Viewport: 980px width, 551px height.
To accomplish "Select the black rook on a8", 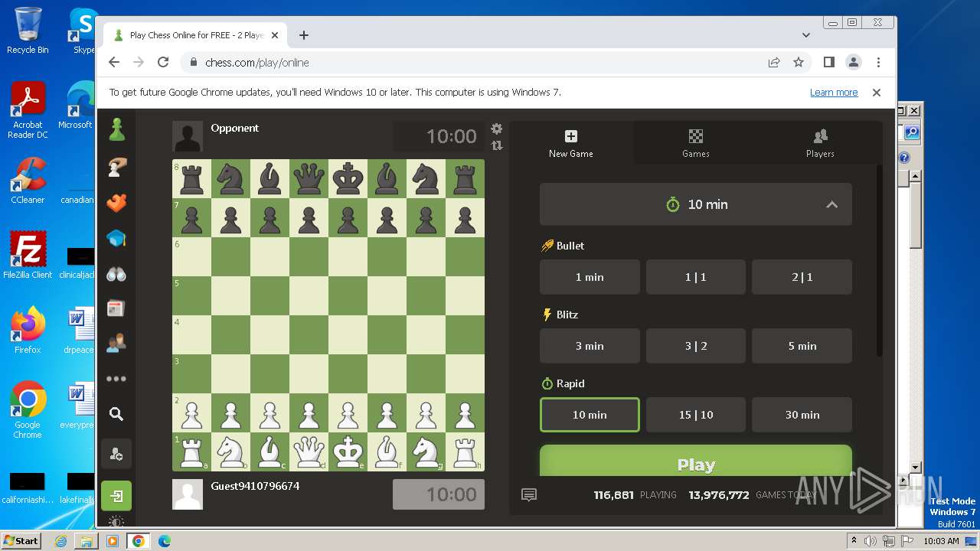I will coord(191,178).
